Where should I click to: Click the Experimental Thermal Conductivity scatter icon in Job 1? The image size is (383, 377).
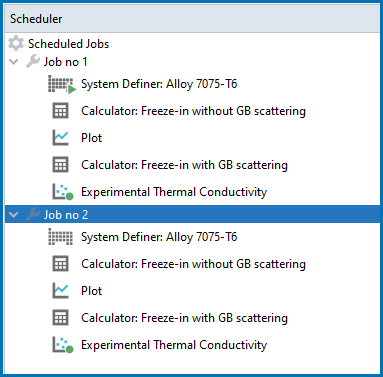[x=63, y=192]
